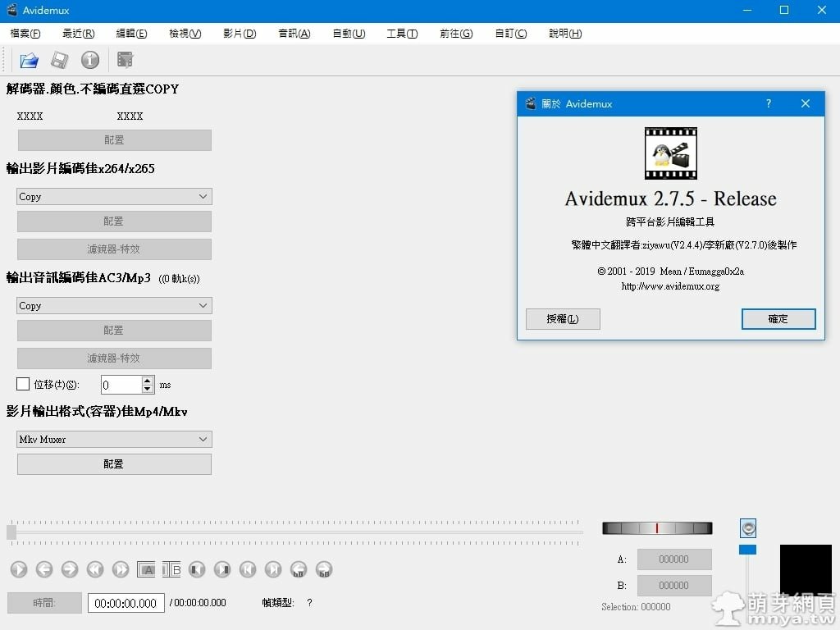840x630 pixels.
Task: Go to the first frame
Action: coord(248,569)
